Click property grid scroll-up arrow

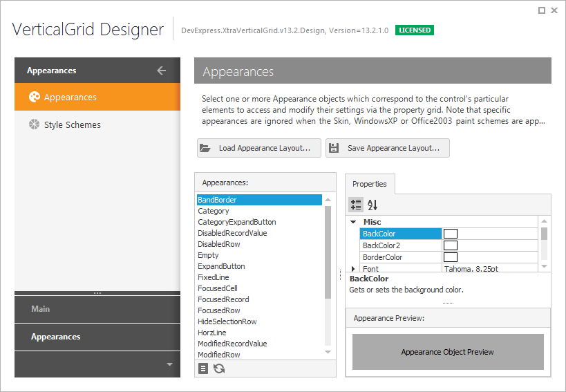[x=545, y=221]
